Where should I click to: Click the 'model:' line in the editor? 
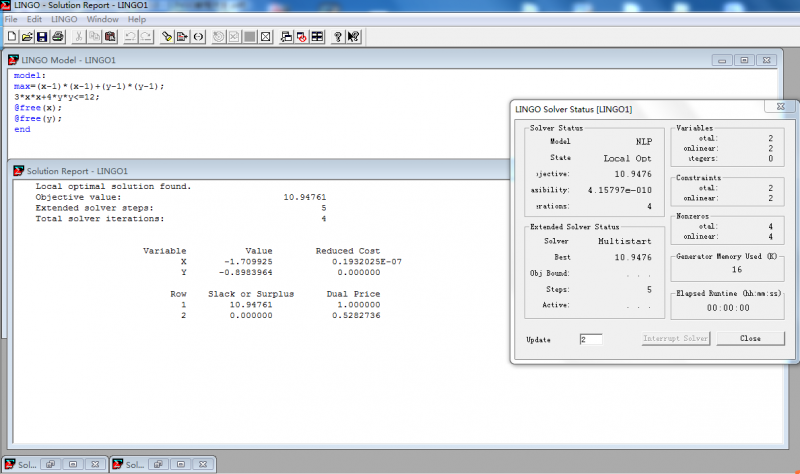[x=30, y=76]
